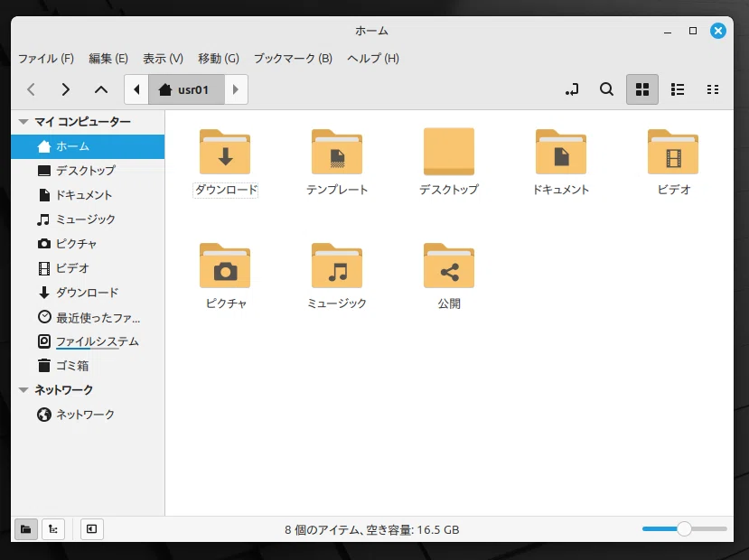Image resolution: width=749 pixels, height=560 pixels.
Task: Go up to the parent folder
Action: [101, 89]
